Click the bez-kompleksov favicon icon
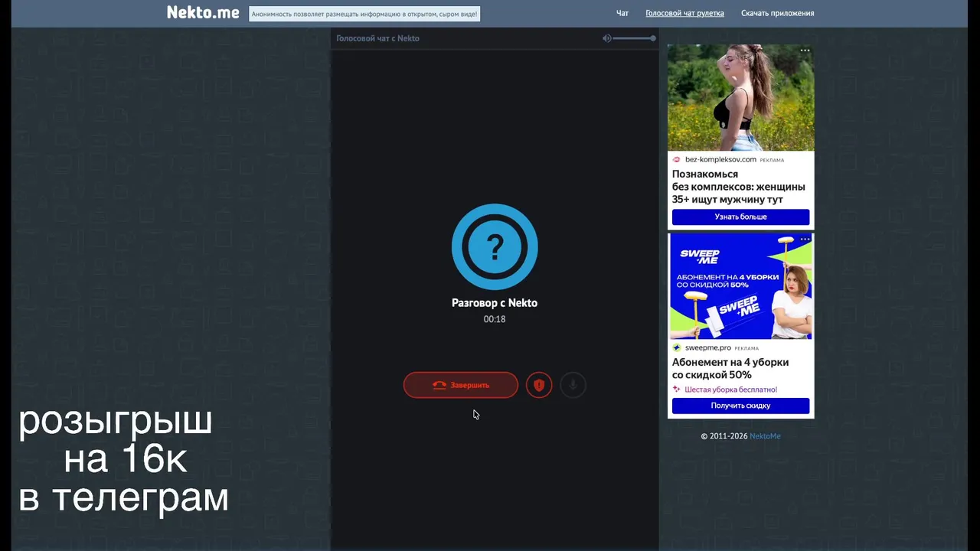This screenshot has height=551, width=980. pyautogui.click(x=676, y=160)
